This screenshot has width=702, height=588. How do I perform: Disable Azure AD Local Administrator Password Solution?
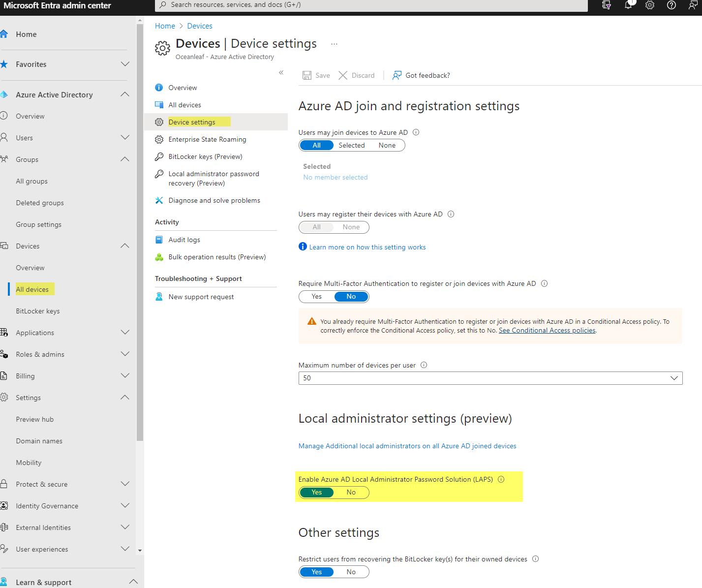351,492
